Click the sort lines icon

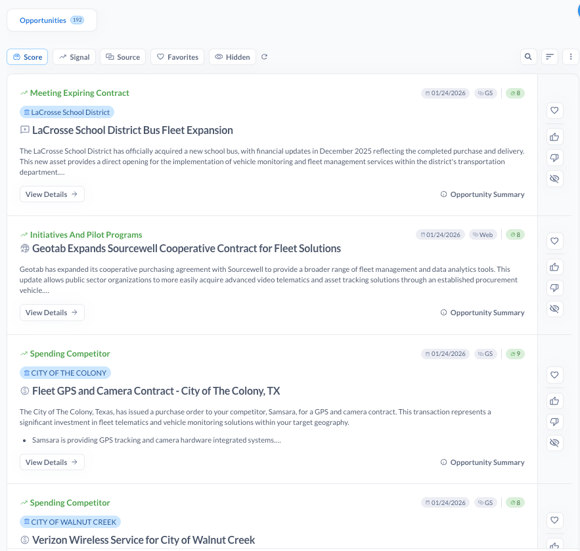pos(550,57)
